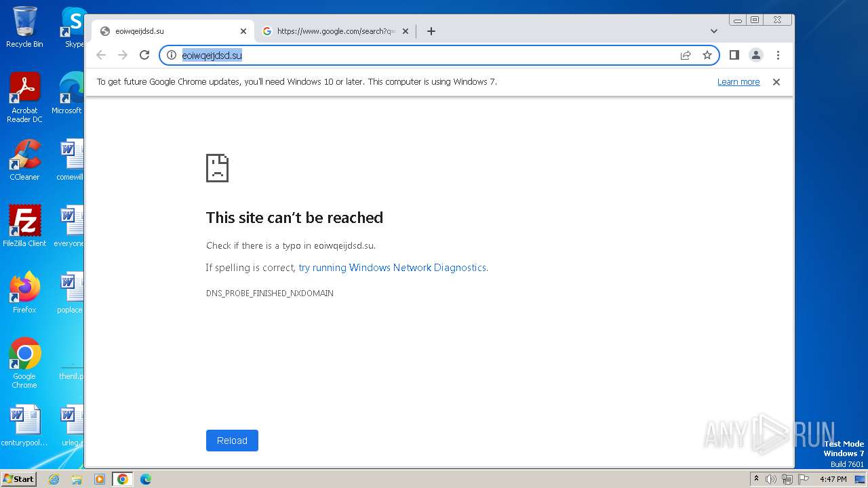Open site information icon in address bar

(x=172, y=55)
